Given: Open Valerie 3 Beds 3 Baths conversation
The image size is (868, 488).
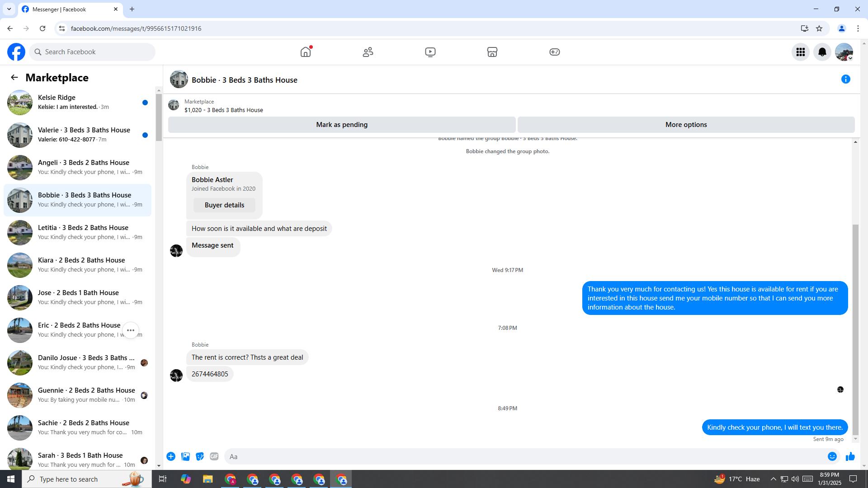Looking at the screenshot, I should tap(77, 135).
